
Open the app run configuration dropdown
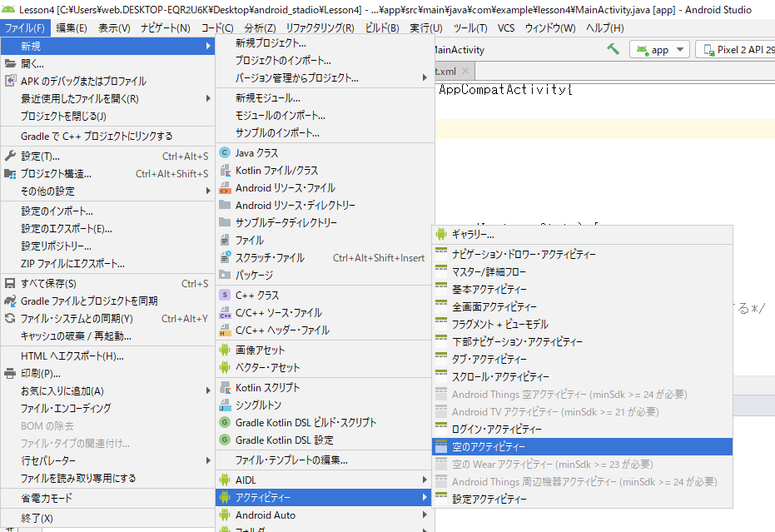pos(659,49)
